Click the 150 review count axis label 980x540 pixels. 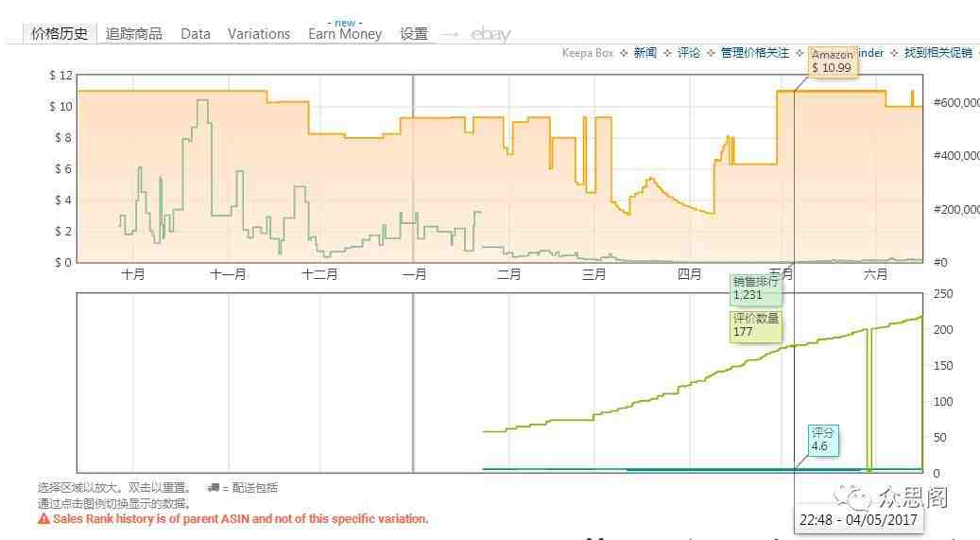pos(942,365)
